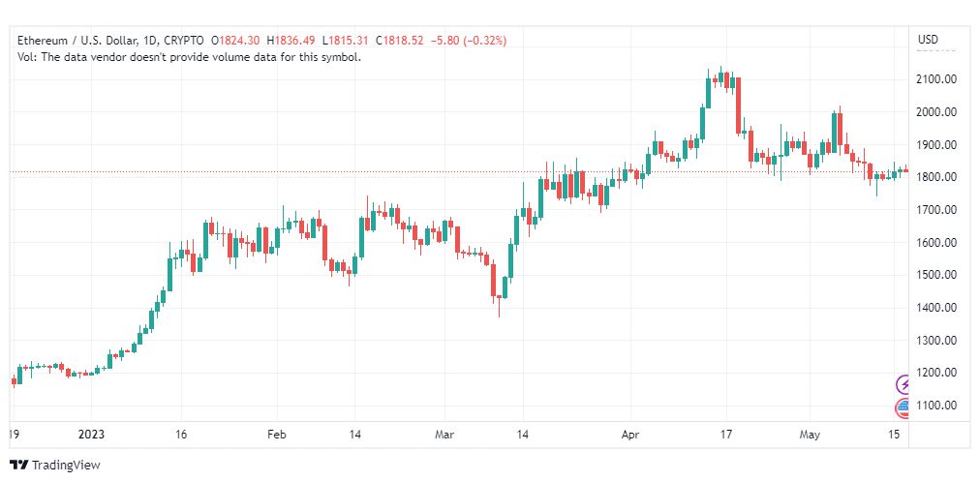Open the TradingView logo link
980x482 pixels.
[55, 466]
